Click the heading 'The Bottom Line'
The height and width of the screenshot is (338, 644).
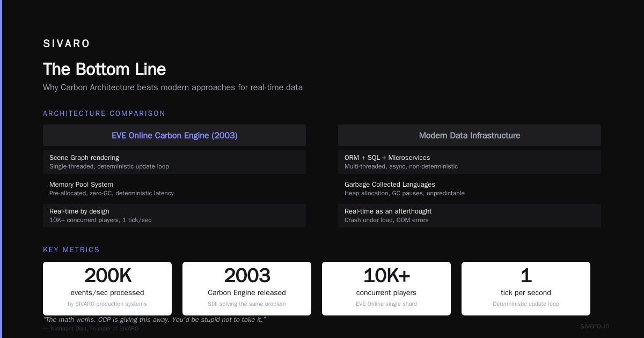pos(104,69)
